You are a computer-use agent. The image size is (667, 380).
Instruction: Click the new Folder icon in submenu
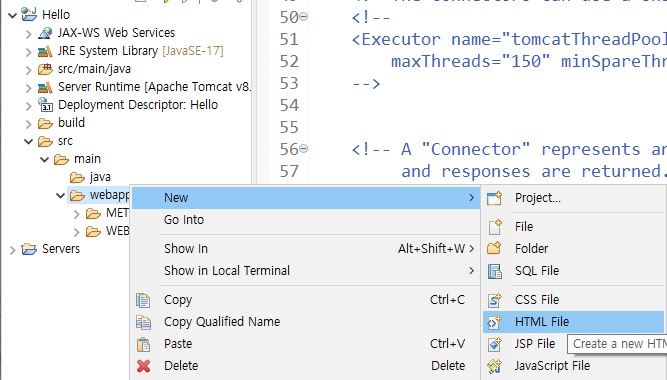tap(494, 248)
